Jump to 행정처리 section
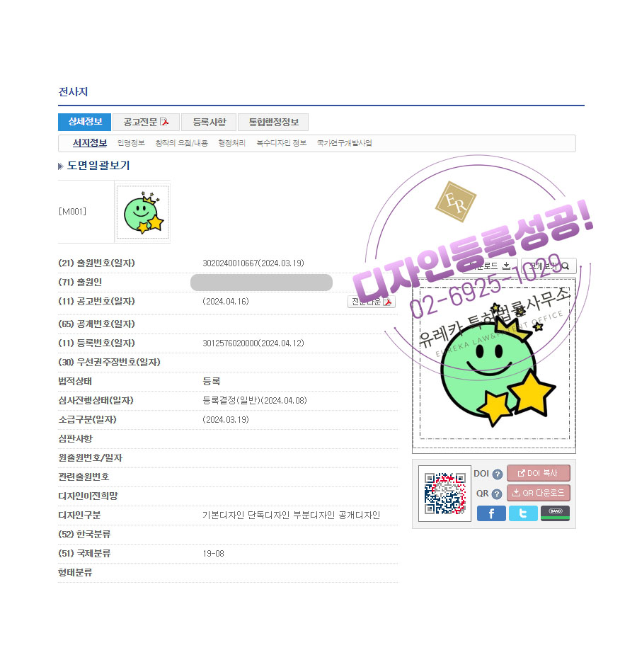The height and width of the screenshot is (672, 637). pos(232,143)
